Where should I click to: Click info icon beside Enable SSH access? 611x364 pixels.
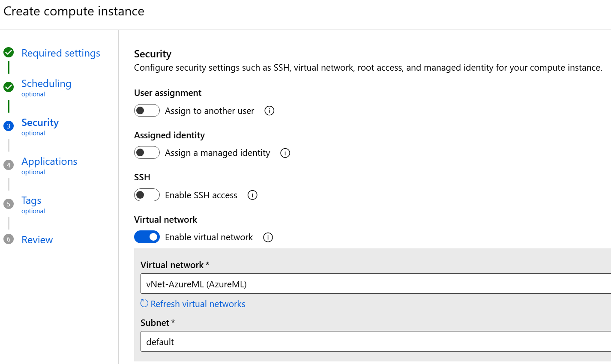(252, 195)
